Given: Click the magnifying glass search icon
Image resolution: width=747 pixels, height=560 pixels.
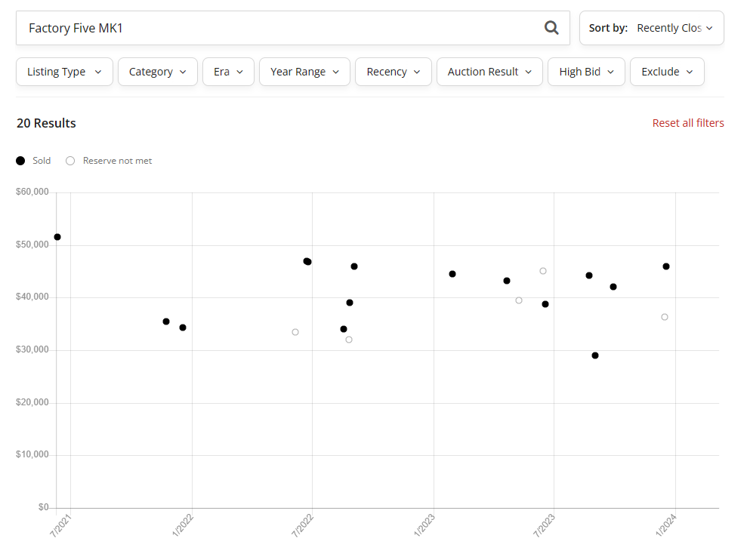Looking at the screenshot, I should tap(551, 28).
